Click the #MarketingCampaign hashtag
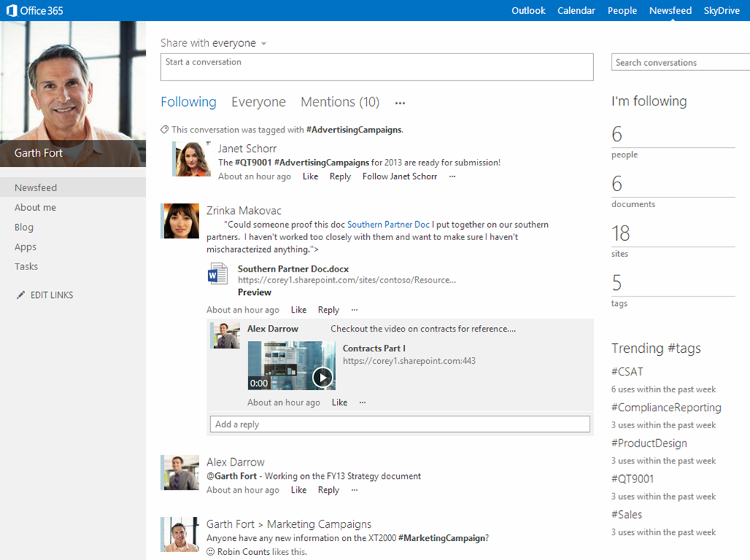Image resolution: width=750 pixels, height=560 pixels. tap(442, 538)
